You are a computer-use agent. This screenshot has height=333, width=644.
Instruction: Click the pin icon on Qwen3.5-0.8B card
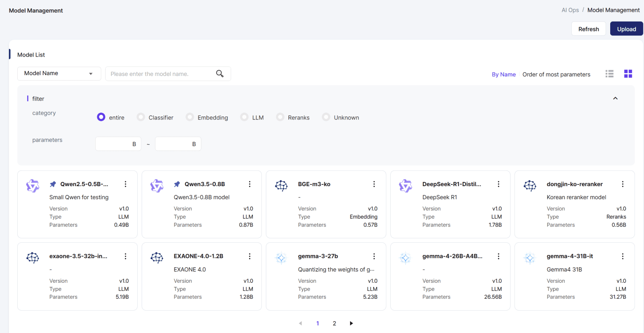point(177,184)
